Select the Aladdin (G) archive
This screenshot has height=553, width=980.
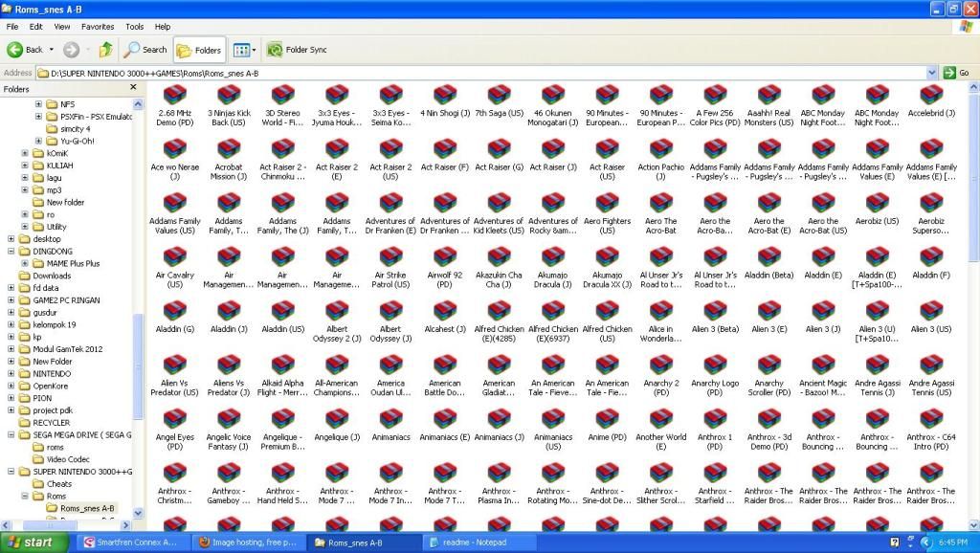point(175,317)
